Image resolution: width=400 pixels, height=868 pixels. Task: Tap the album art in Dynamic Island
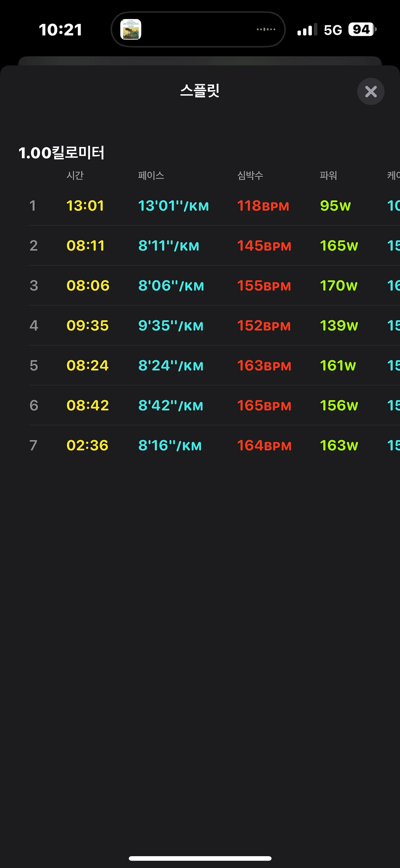[131, 29]
